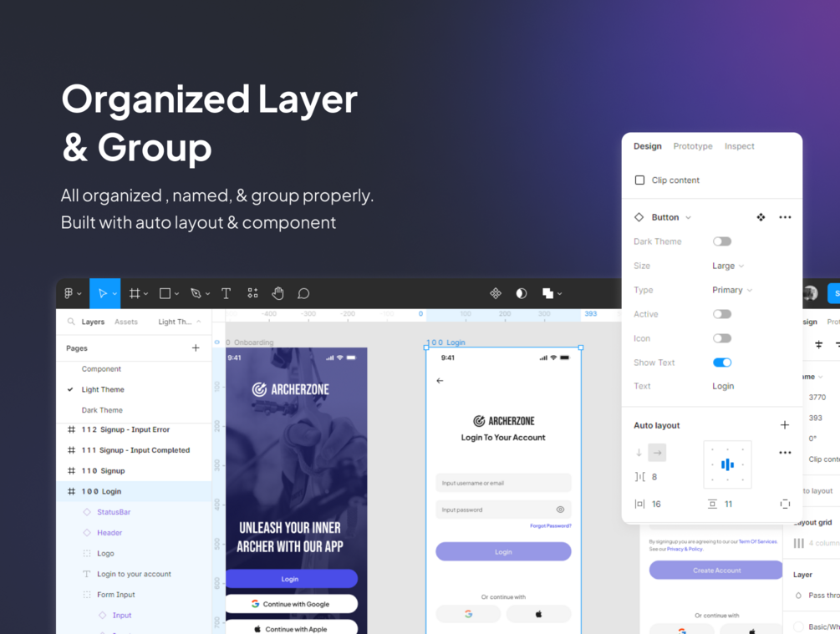Image resolution: width=840 pixels, height=634 pixels.
Task: Click the Forgot Password? link
Action: click(550, 526)
